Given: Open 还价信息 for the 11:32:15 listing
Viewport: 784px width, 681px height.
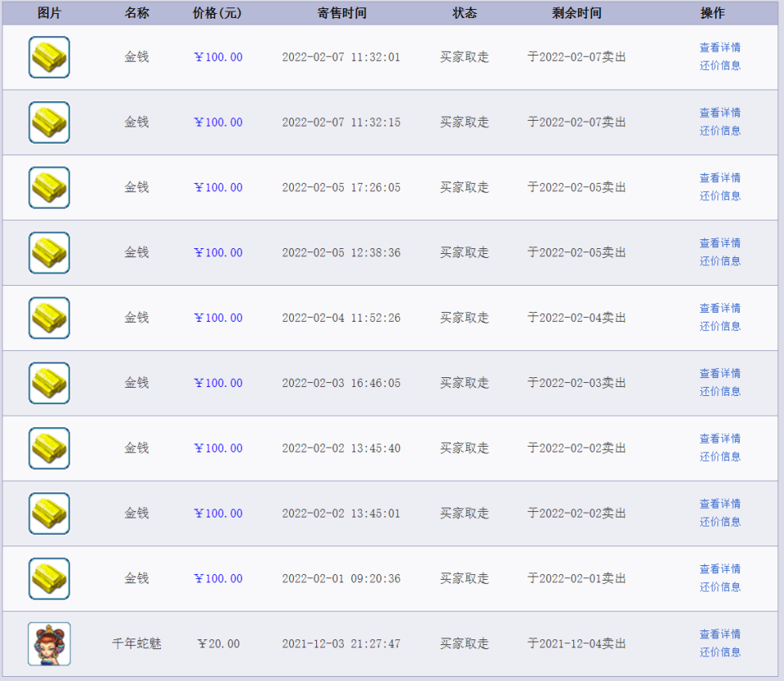Looking at the screenshot, I should [x=720, y=131].
